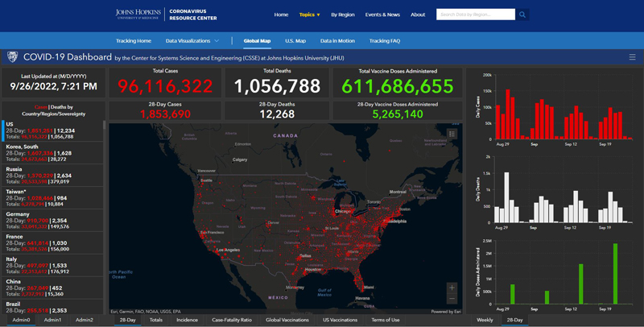Image resolution: width=644 pixels, height=327 pixels.
Task: Click the search magnifier icon
Action: click(x=522, y=14)
